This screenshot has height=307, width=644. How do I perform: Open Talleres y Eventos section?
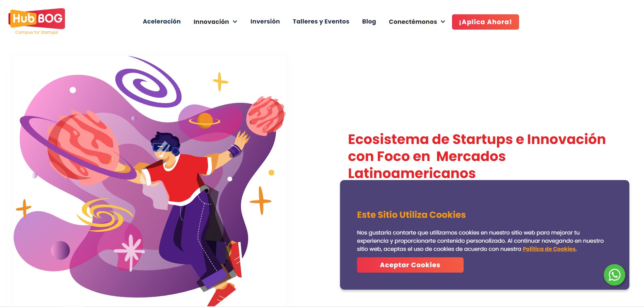321,21
